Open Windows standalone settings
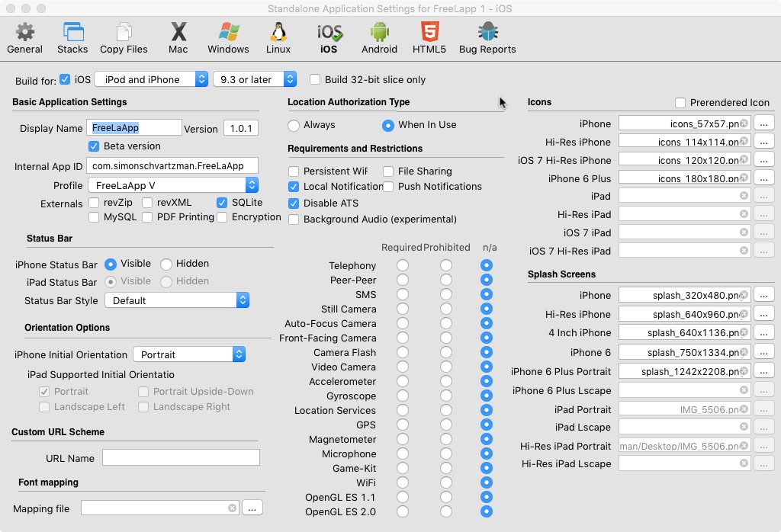The image size is (781, 532). pos(228,38)
